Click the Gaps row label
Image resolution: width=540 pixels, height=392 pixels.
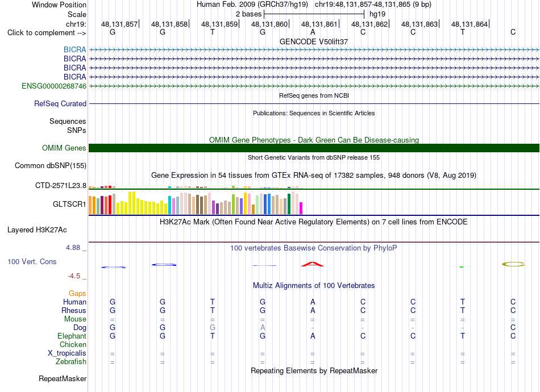[x=77, y=293]
